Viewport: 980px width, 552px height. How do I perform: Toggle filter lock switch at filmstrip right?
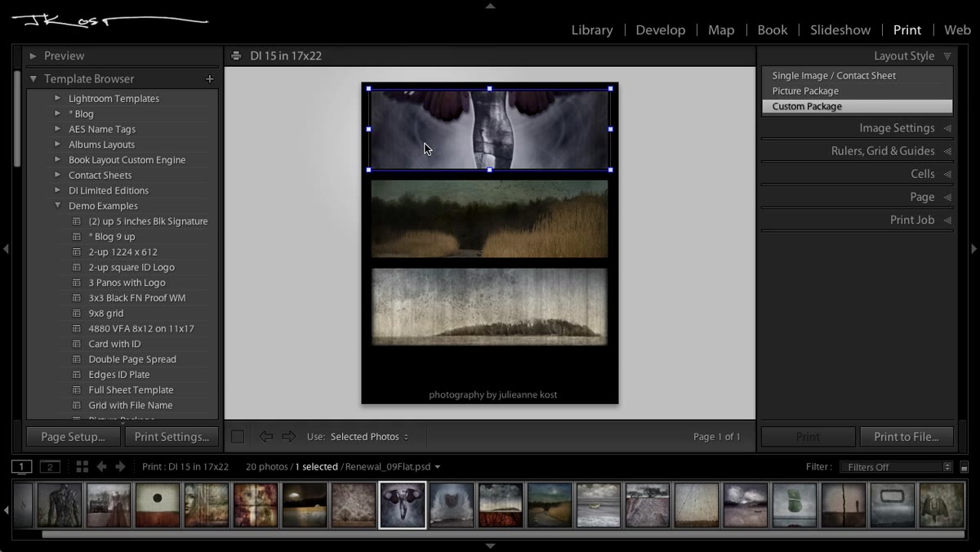click(x=964, y=467)
